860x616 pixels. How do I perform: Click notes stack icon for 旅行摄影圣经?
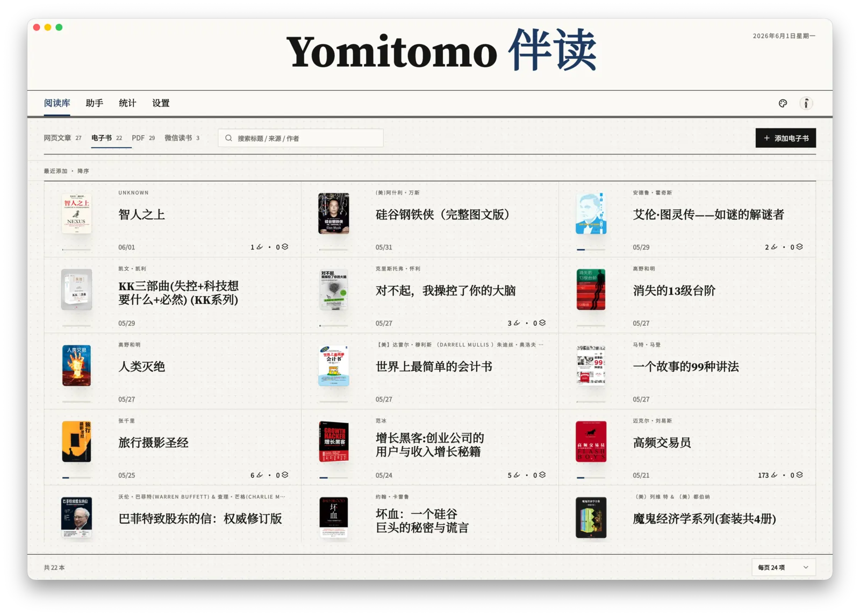click(x=285, y=475)
